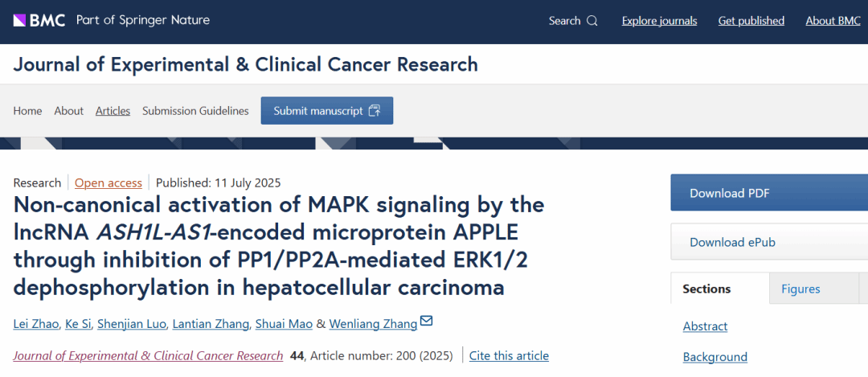Click Cite this article
The height and width of the screenshot is (377, 868).
tap(509, 355)
